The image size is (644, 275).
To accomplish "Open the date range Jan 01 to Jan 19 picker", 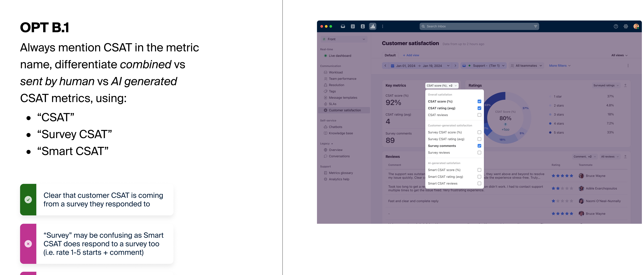I will [420, 66].
